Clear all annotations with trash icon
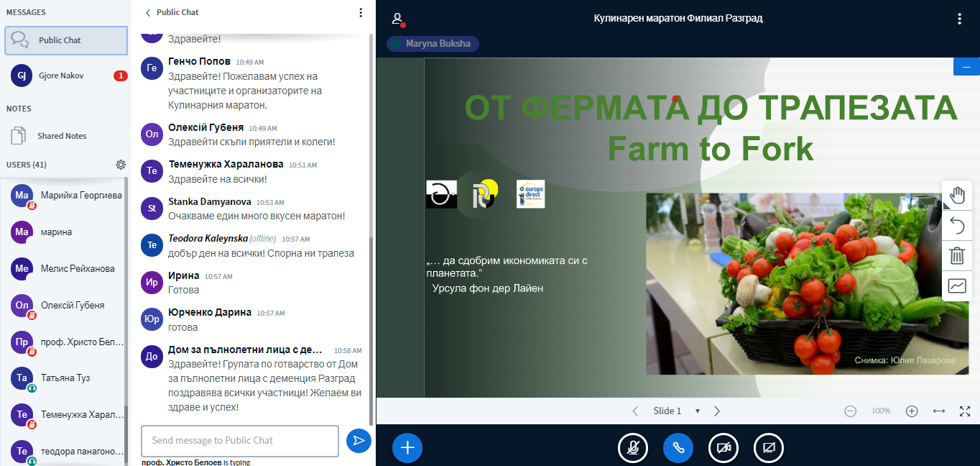980x466 pixels. (957, 255)
